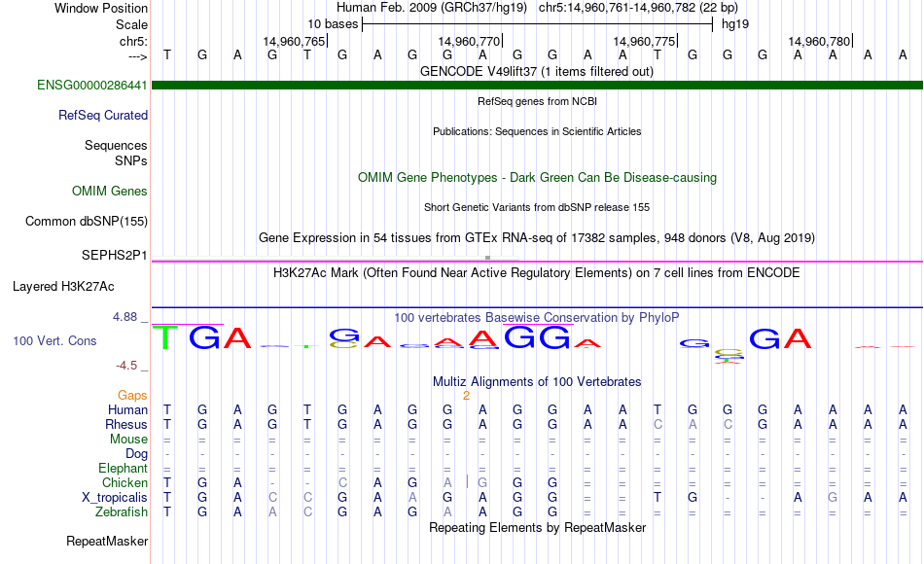Click the orange gap count 2
The width and height of the screenshot is (924, 564).
click(466, 396)
